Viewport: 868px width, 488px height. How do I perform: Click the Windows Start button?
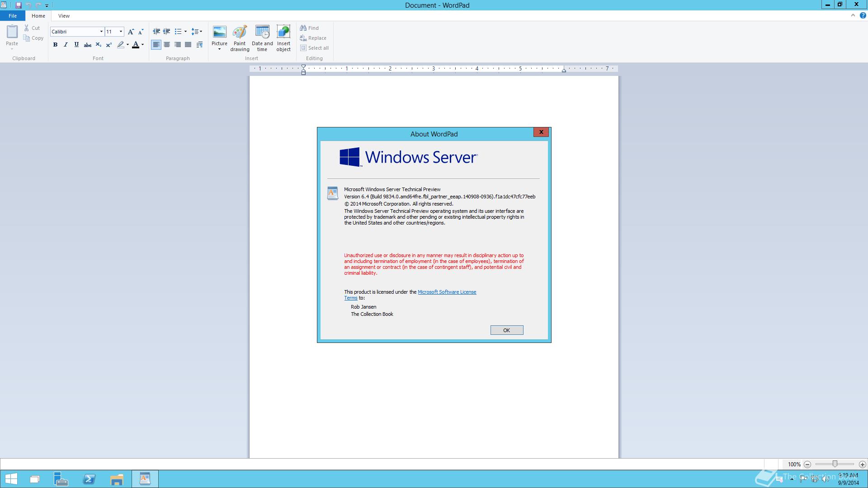coord(11,479)
